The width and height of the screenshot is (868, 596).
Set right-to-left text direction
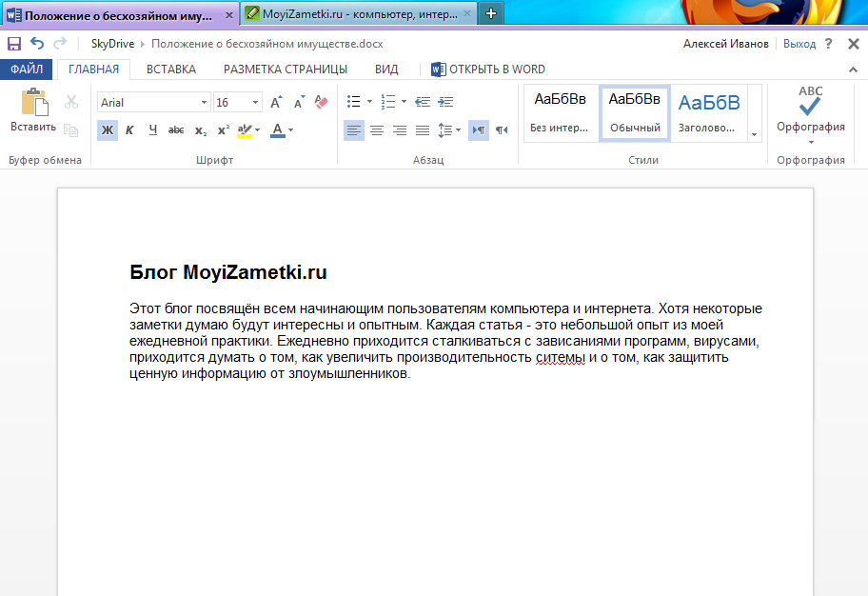tap(502, 130)
